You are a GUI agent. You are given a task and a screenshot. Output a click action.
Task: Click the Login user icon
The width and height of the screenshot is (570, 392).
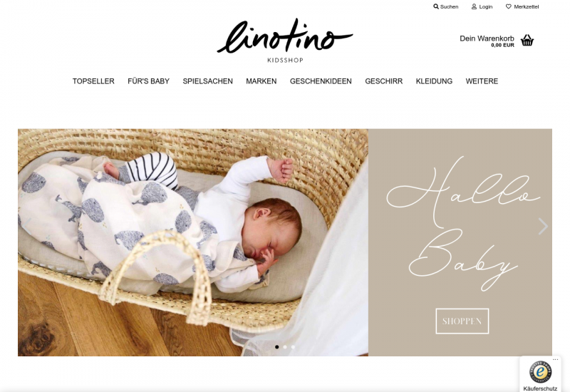point(474,6)
